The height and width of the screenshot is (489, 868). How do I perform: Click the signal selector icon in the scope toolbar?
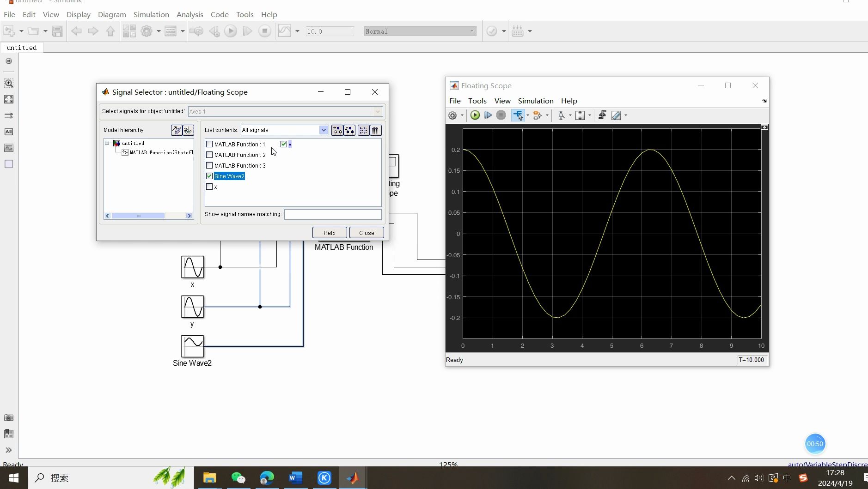coord(518,115)
